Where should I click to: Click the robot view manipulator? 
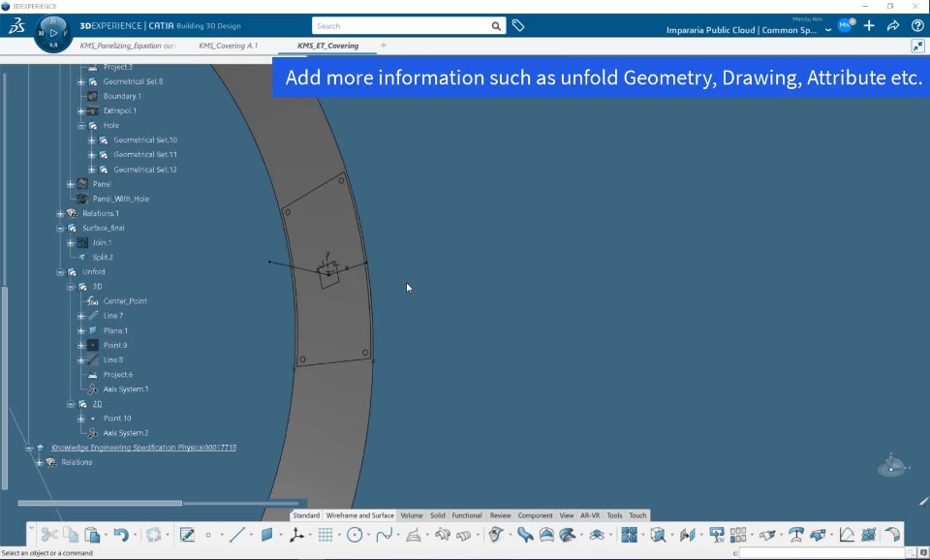coord(892,465)
